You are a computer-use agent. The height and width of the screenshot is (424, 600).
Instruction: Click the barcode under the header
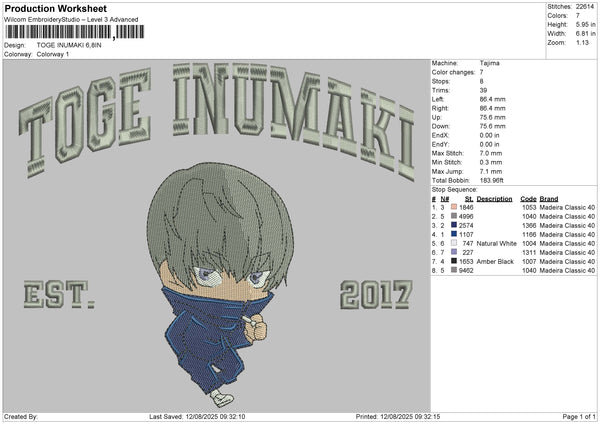pos(75,32)
